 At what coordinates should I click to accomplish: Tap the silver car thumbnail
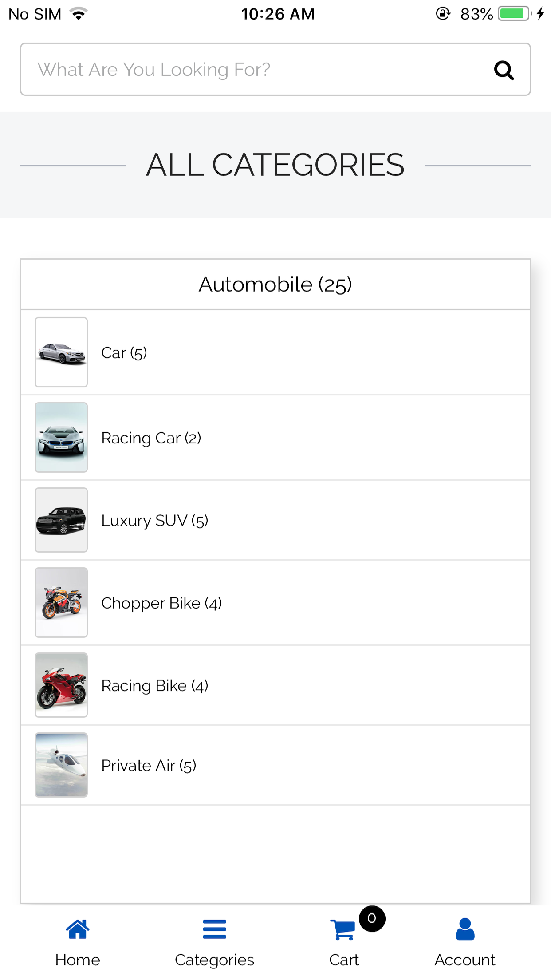click(61, 352)
